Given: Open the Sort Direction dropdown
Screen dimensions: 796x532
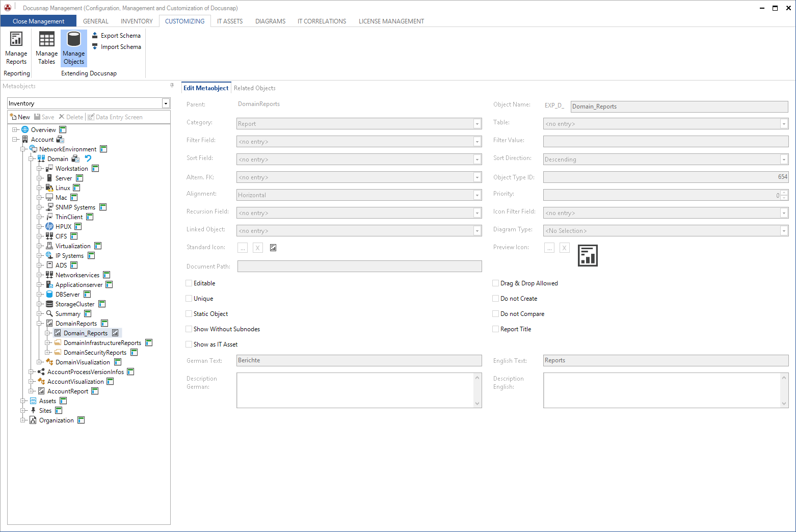Looking at the screenshot, I should (x=784, y=159).
